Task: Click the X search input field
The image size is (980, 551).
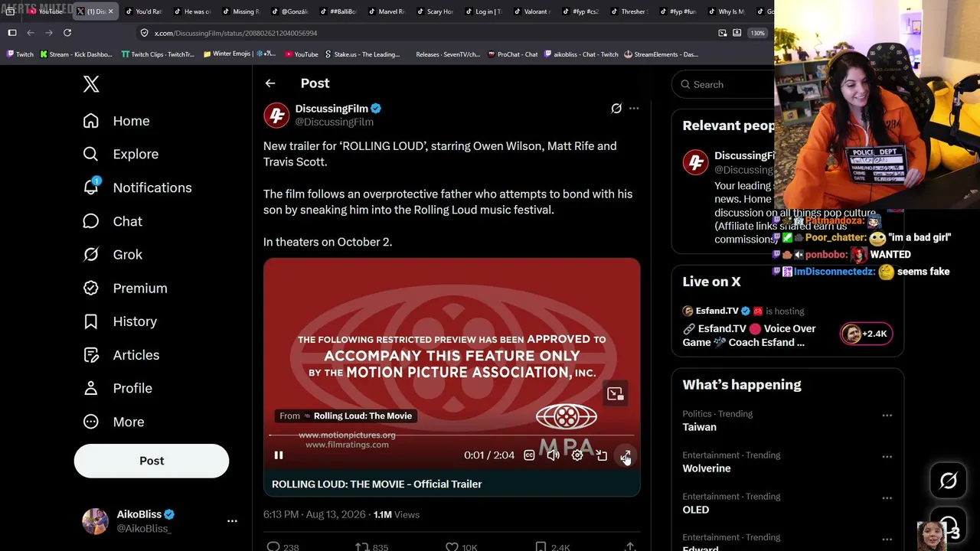Action: click(x=724, y=84)
